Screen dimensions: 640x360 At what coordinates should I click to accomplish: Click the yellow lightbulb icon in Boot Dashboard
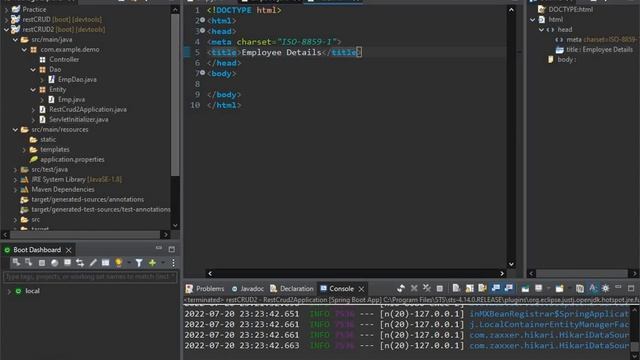[118, 263]
